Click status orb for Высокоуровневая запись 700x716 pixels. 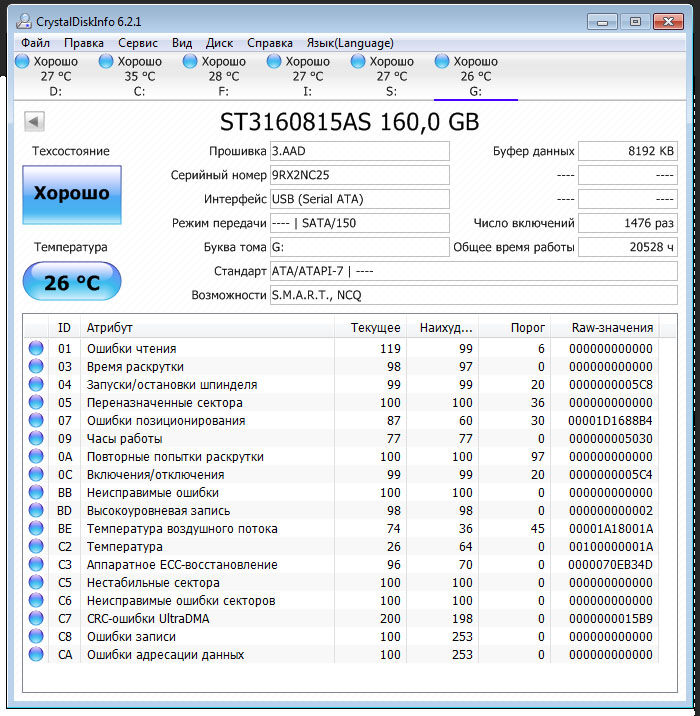pos(36,510)
